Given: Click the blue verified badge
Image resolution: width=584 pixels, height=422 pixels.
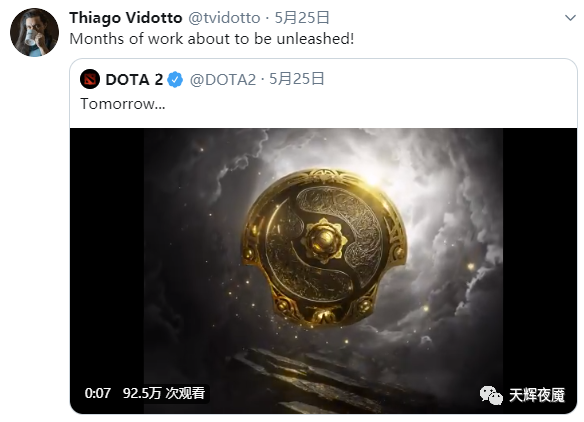Looking at the screenshot, I should [175, 80].
